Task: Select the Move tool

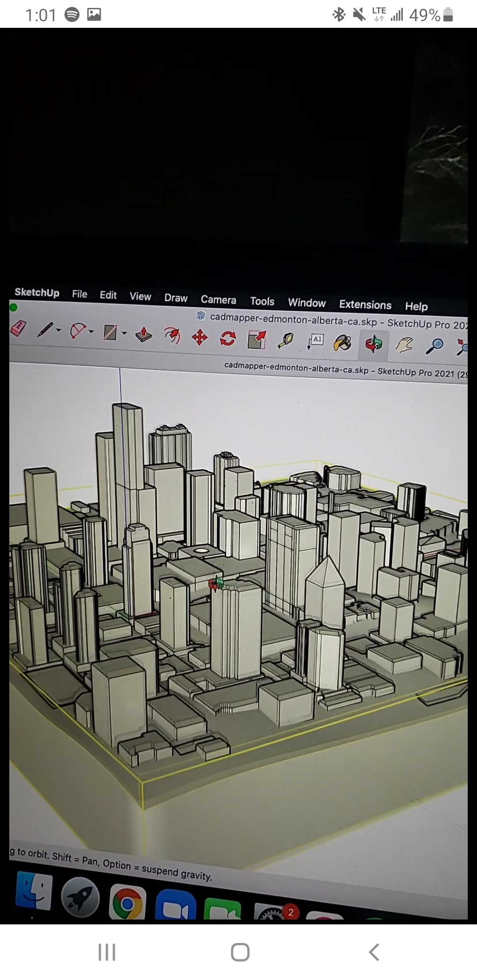Action: (200, 338)
